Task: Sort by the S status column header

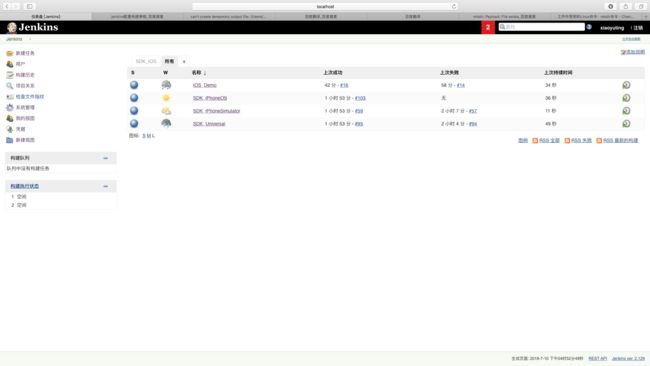Action: [x=133, y=73]
